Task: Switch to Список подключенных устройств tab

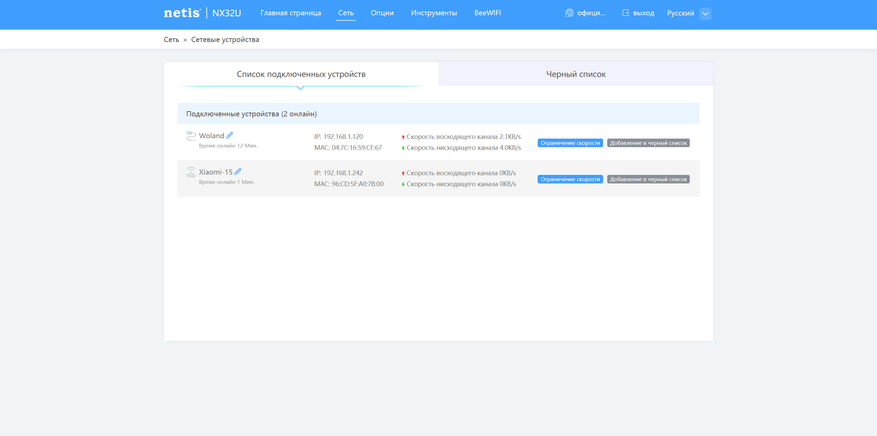Action: [301, 74]
